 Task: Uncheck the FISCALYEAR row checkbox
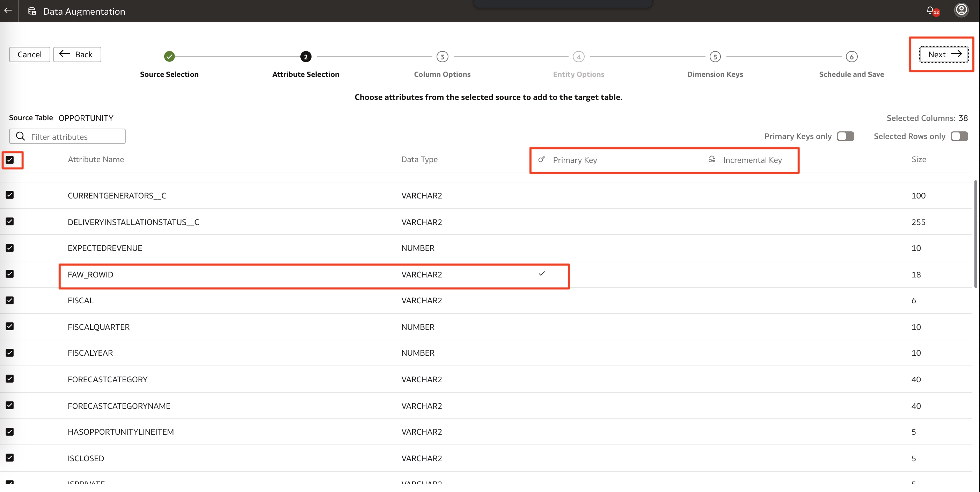(x=10, y=353)
